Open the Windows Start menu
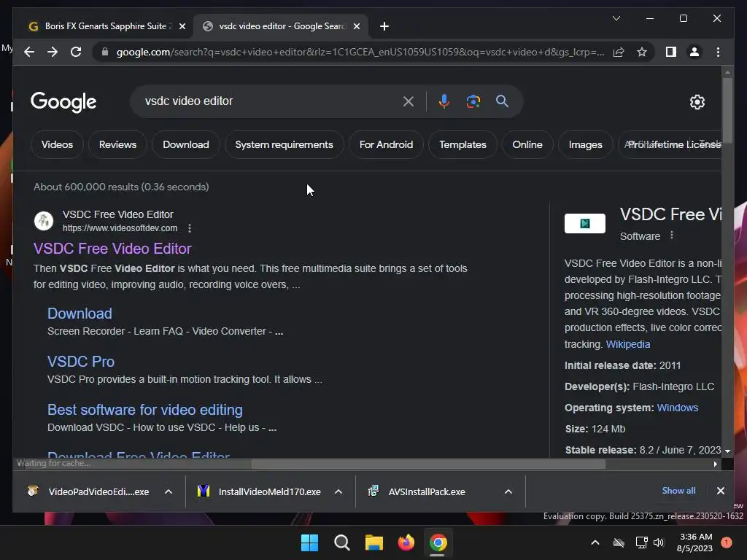 point(309,542)
